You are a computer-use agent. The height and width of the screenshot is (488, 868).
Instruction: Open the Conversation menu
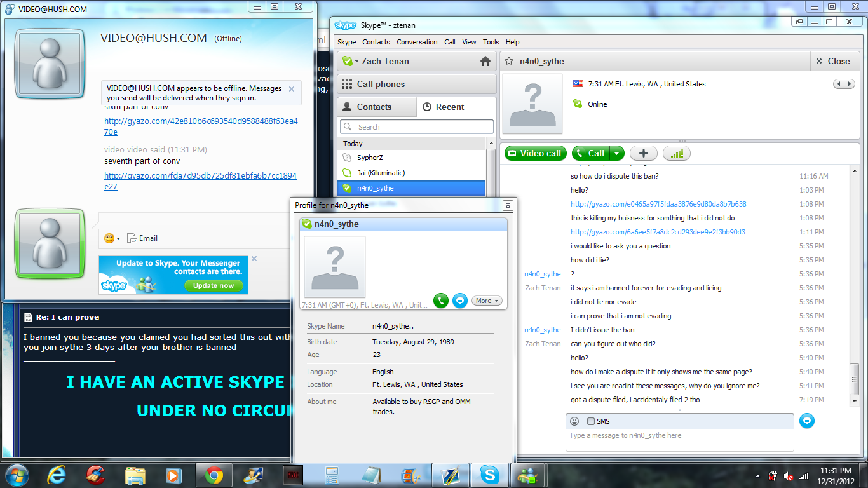pos(417,42)
